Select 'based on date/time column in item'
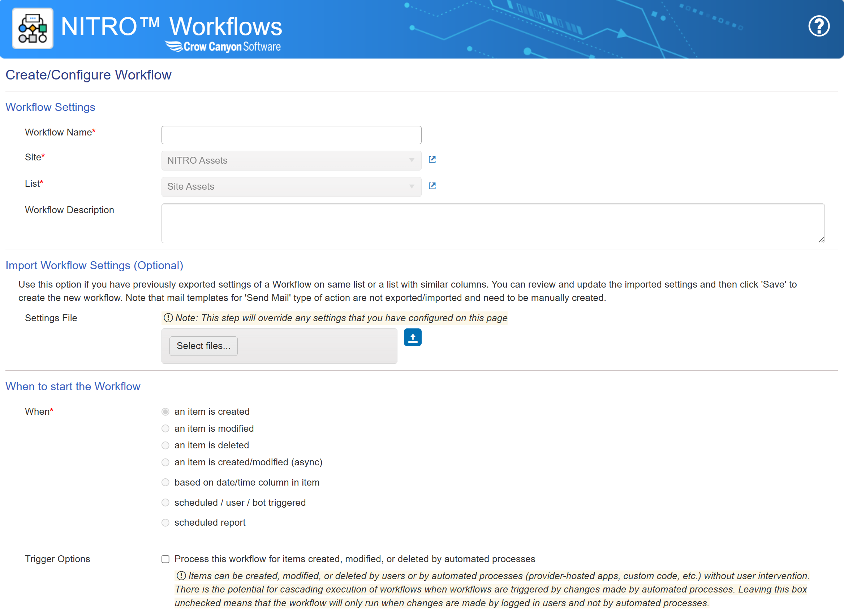Screen dimensions: 844x616 tap(165, 483)
